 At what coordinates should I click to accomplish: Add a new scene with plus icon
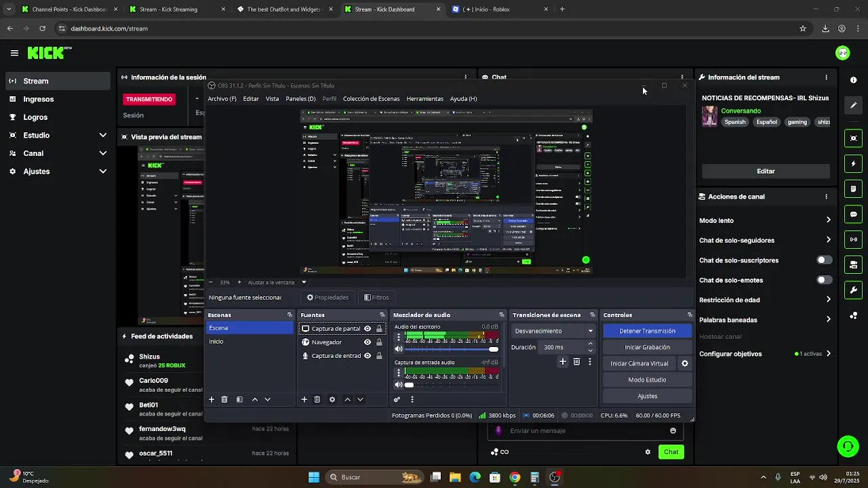click(x=212, y=400)
